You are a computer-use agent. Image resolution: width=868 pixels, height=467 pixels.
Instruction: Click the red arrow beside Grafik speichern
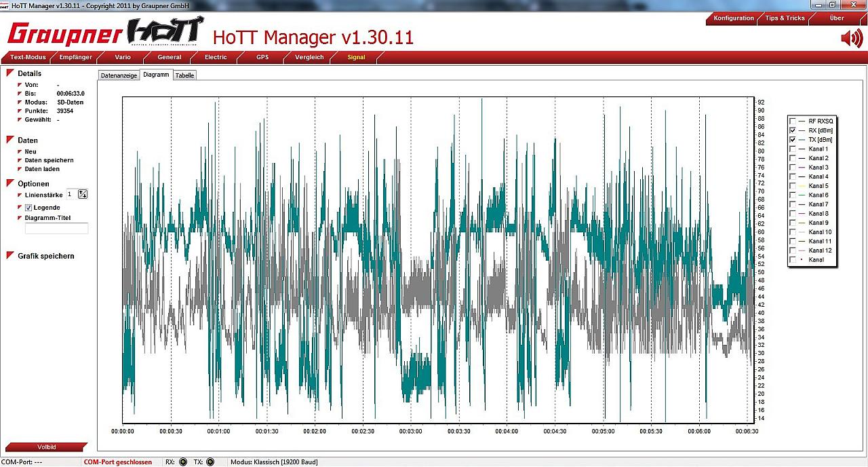11,256
